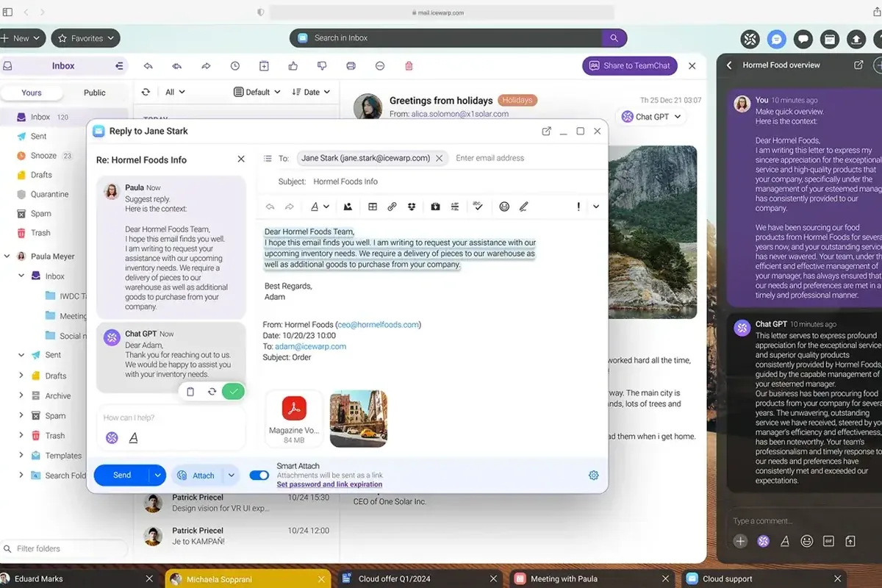Image resolution: width=882 pixels, height=588 pixels.
Task: Switch to the Public folders tab
Action: [95, 93]
